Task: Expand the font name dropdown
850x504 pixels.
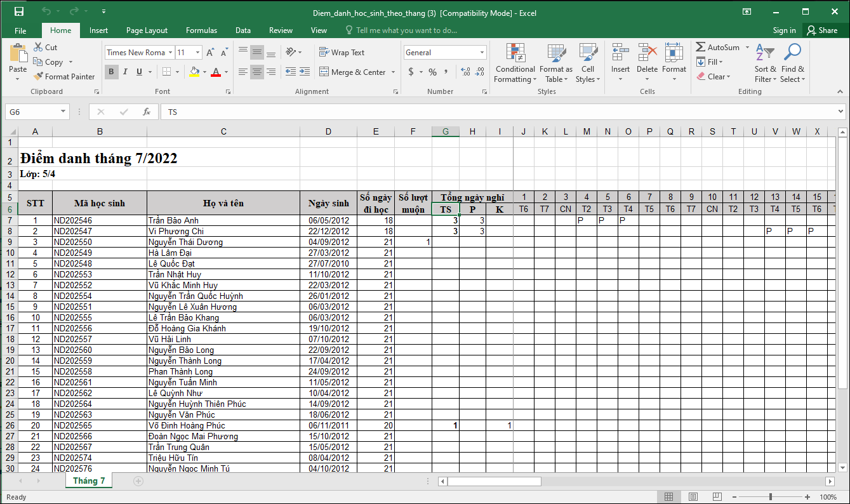Action: click(170, 53)
